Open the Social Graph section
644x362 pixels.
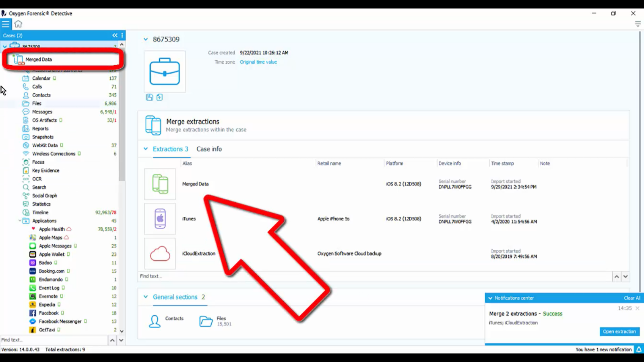click(x=45, y=196)
